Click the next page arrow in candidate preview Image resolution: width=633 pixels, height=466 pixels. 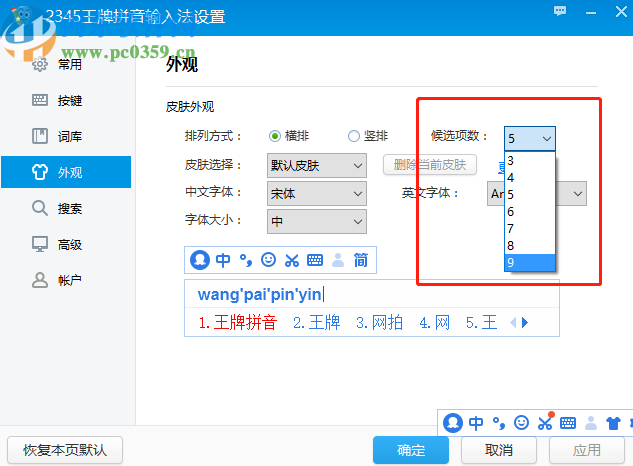pyautogui.click(x=525, y=323)
